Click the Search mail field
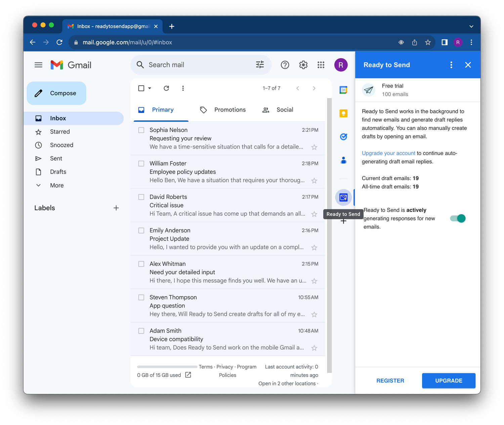Image resolution: width=504 pixels, height=425 pixels. pyautogui.click(x=198, y=65)
